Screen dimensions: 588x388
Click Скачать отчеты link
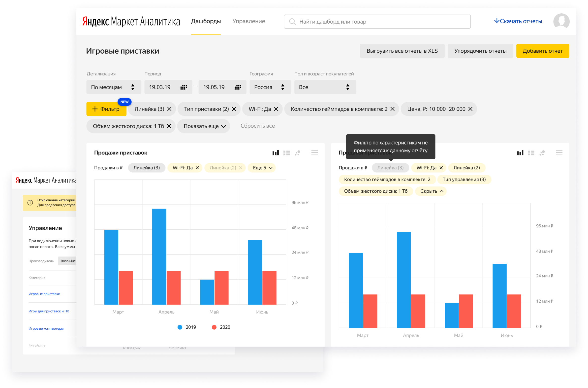tap(518, 21)
